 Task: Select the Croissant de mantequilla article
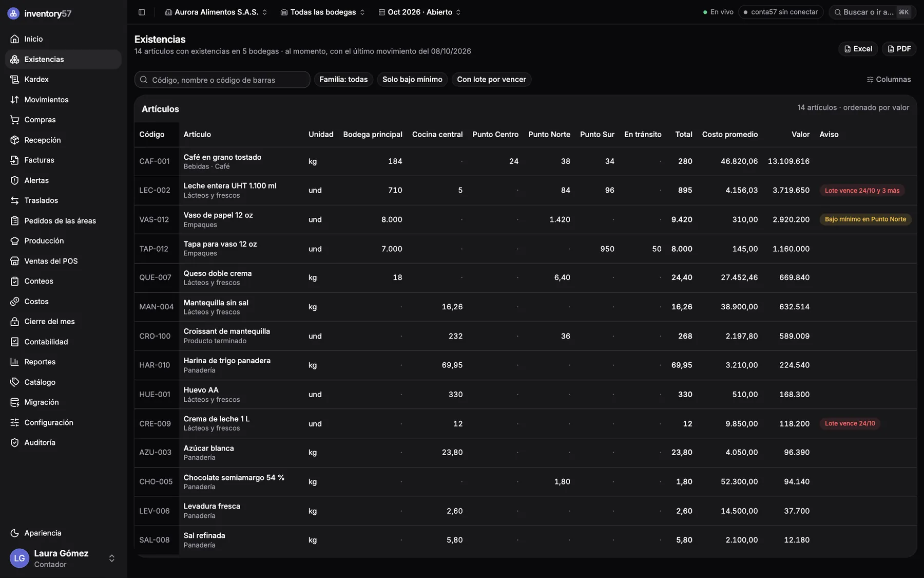pyautogui.click(x=226, y=331)
